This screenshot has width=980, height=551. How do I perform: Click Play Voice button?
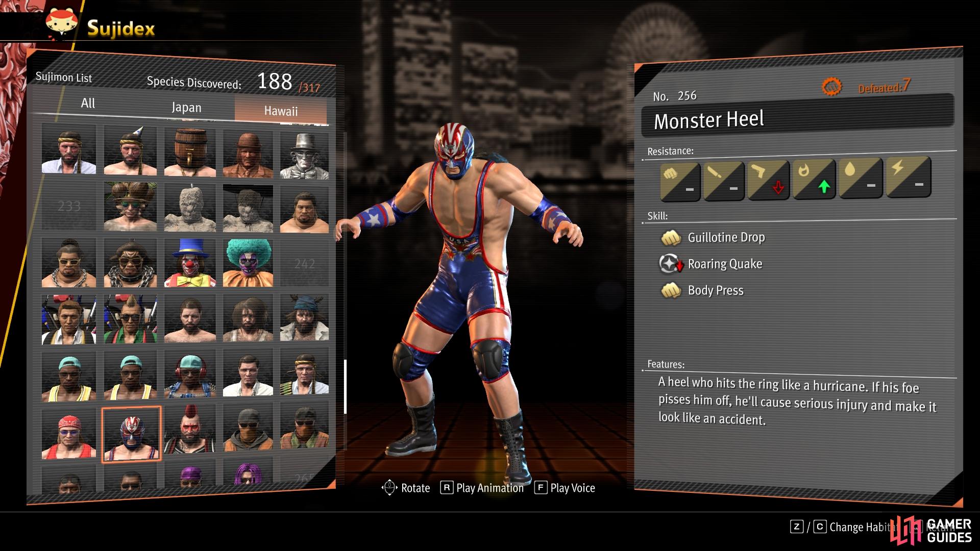565,488
